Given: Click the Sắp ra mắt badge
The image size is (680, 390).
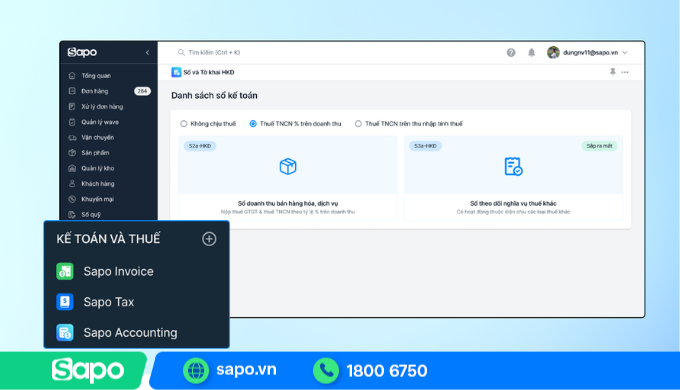Looking at the screenshot, I should pos(599,146).
